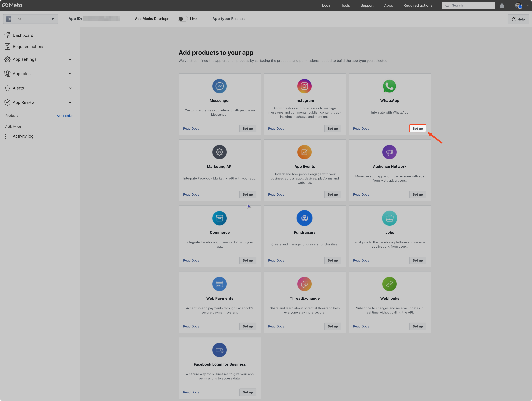Open Docs in top navigation
Viewport: 532px width, 401px height.
click(326, 5)
